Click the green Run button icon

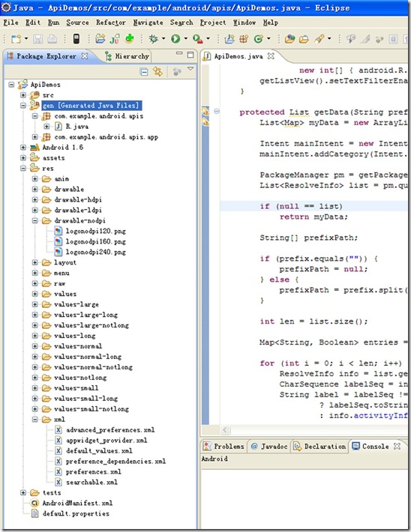[175, 39]
